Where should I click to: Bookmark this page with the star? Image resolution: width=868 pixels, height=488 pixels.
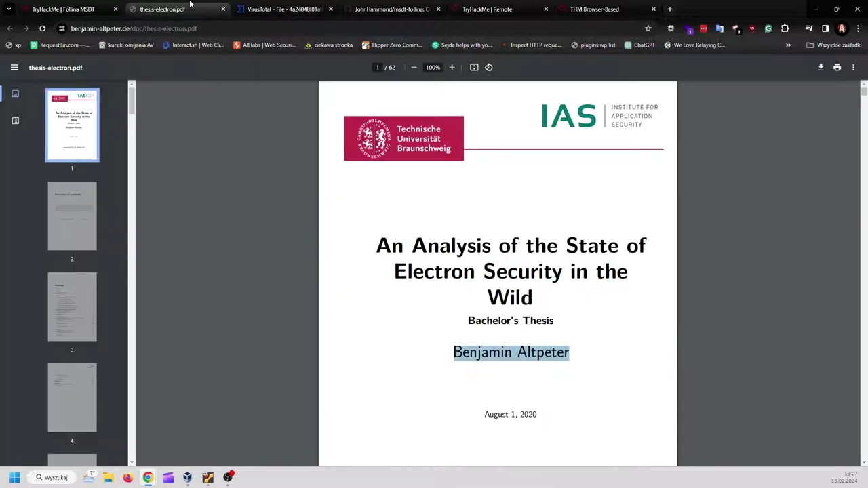(x=648, y=28)
